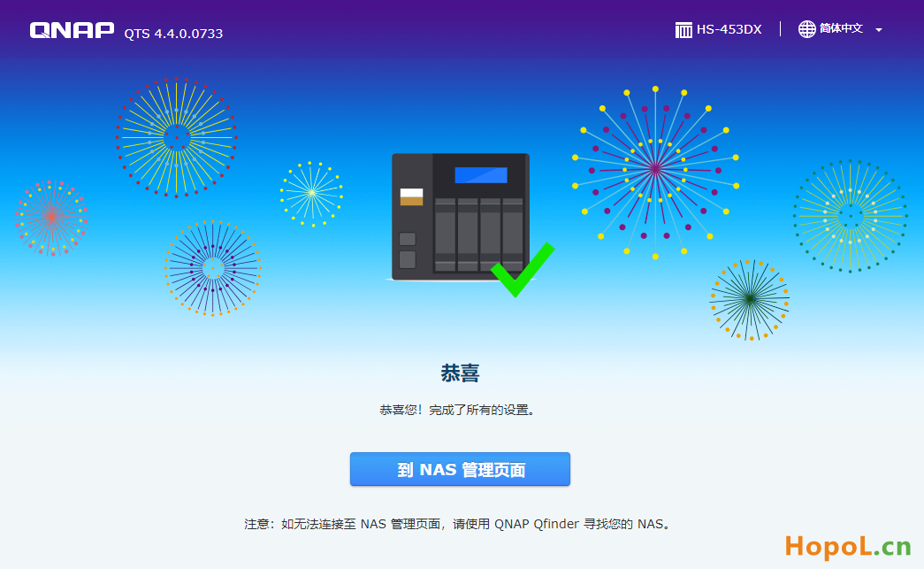Click the yellow-red firework at upper left
Image resolution: width=924 pixels, height=569 pixels.
[177, 137]
